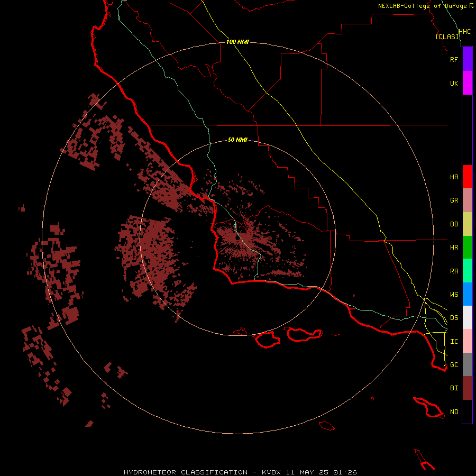
Task: Click the 'KVBX' radar site identifier
Action: 271,472
